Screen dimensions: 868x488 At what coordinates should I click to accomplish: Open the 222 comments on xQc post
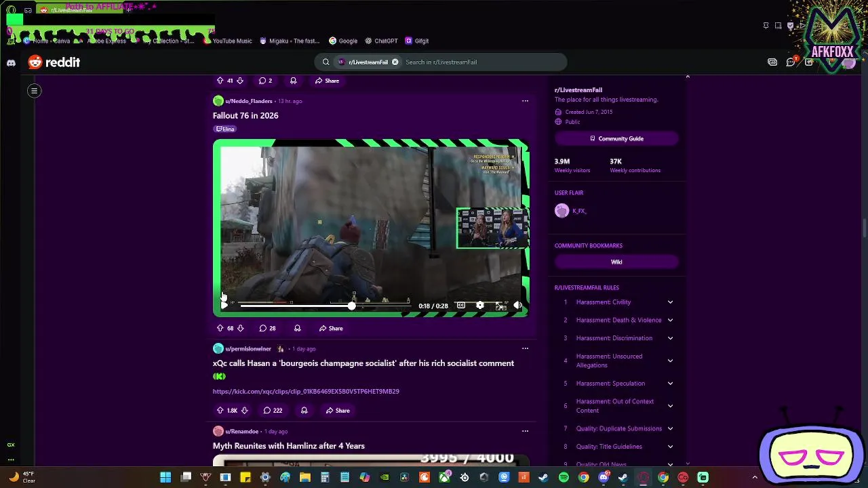click(x=273, y=410)
